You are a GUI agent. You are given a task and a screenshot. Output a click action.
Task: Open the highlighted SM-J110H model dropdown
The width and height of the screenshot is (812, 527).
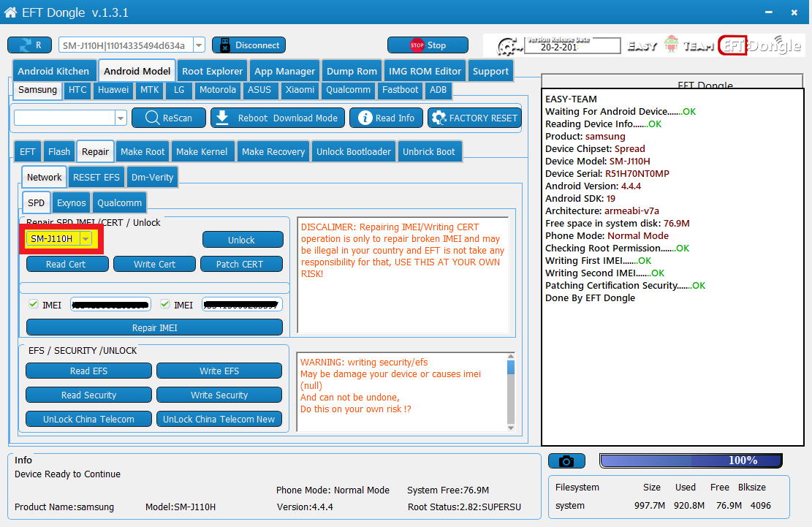(86, 239)
